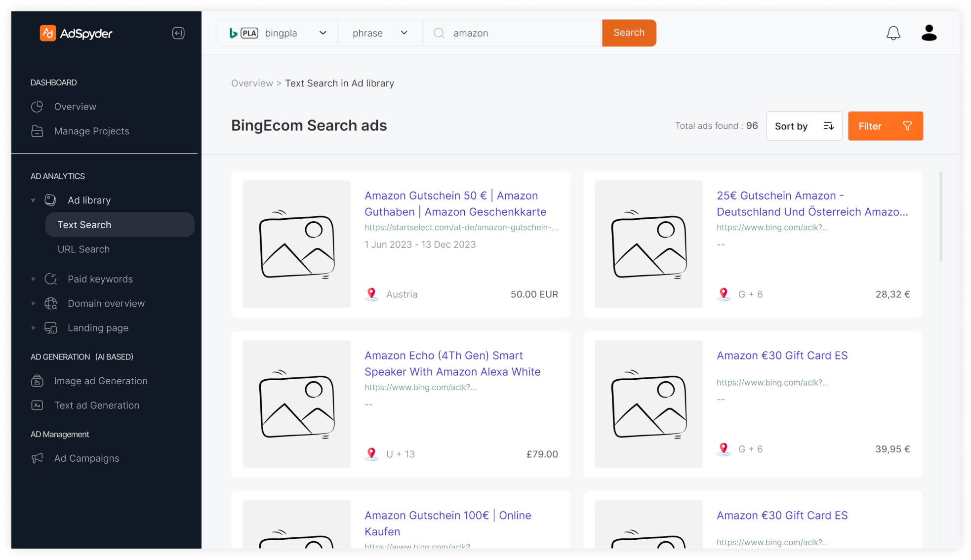Click the Total ads found : 96 count

click(716, 126)
